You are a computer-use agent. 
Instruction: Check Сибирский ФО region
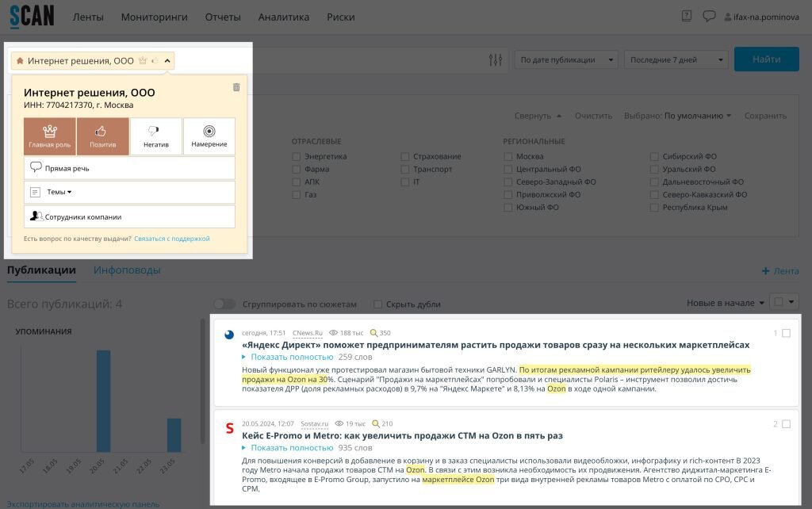tap(654, 156)
